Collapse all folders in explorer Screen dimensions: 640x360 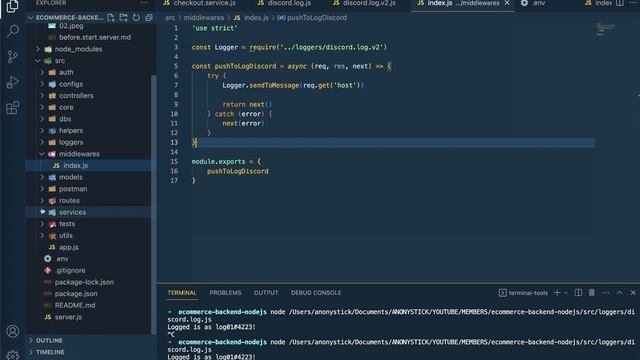click(149, 18)
